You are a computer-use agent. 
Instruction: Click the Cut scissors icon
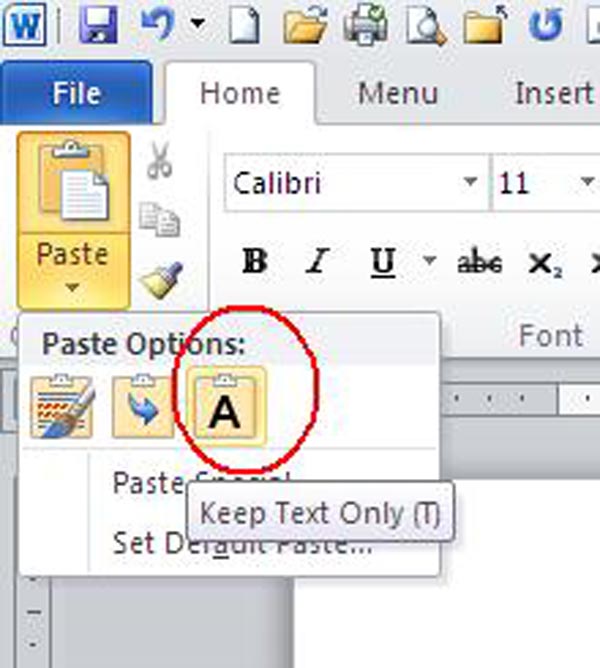pos(160,160)
